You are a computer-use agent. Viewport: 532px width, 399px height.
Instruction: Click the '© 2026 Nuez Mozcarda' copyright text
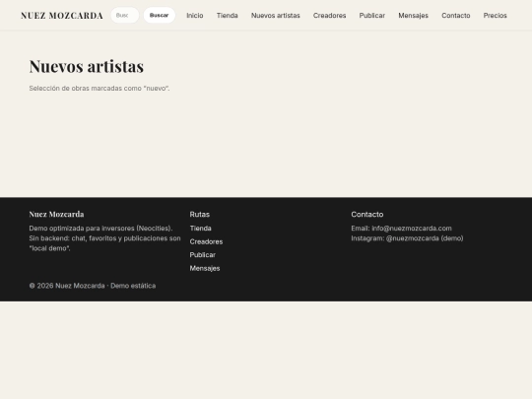point(93,286)
